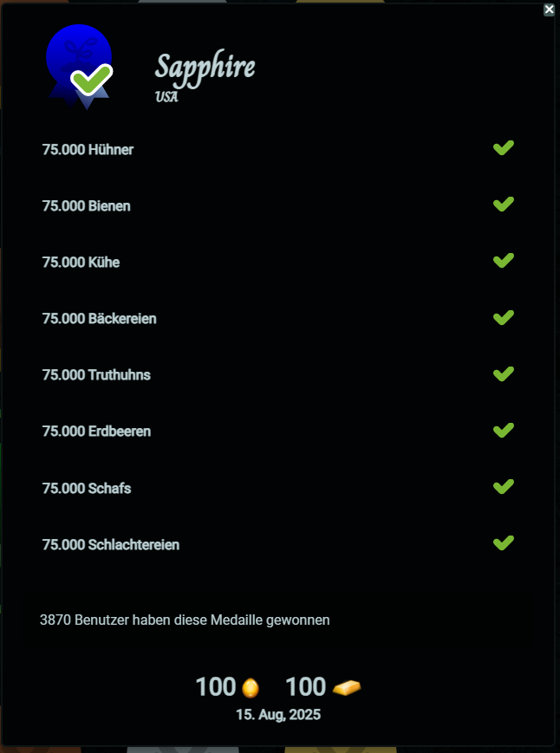
Task: Click the gold bar reward icon
Action: point(347,688)
